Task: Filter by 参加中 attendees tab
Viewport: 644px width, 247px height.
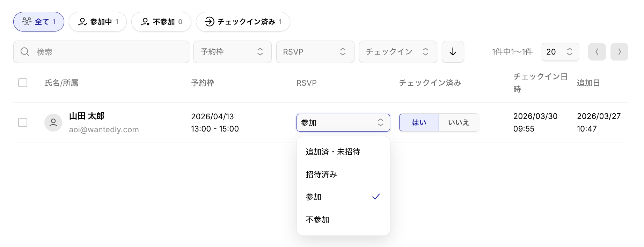Action: click(x=98, y=22)
